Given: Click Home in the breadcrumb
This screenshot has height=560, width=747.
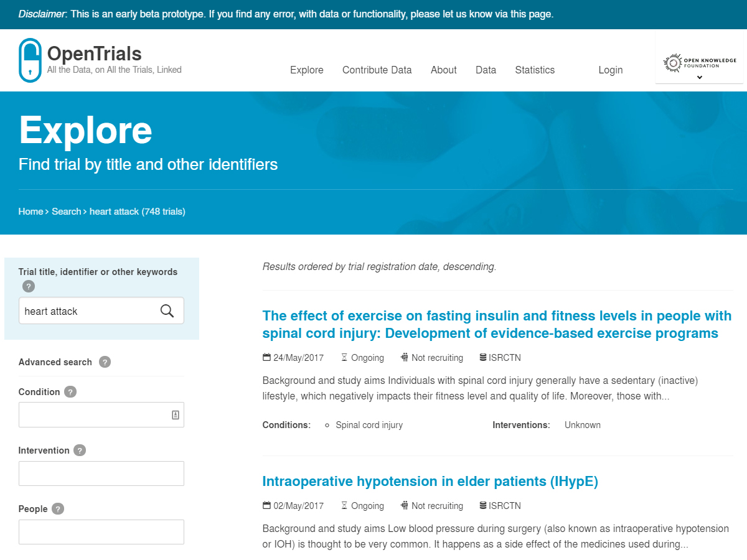Looking at the screenshot, I should pos(31,212).
